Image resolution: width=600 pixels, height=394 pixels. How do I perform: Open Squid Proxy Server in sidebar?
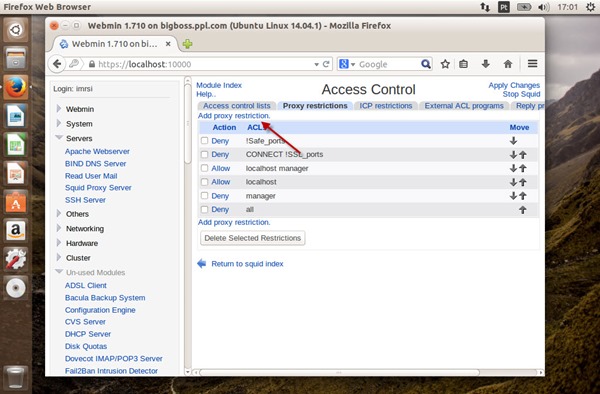[98, 187]
